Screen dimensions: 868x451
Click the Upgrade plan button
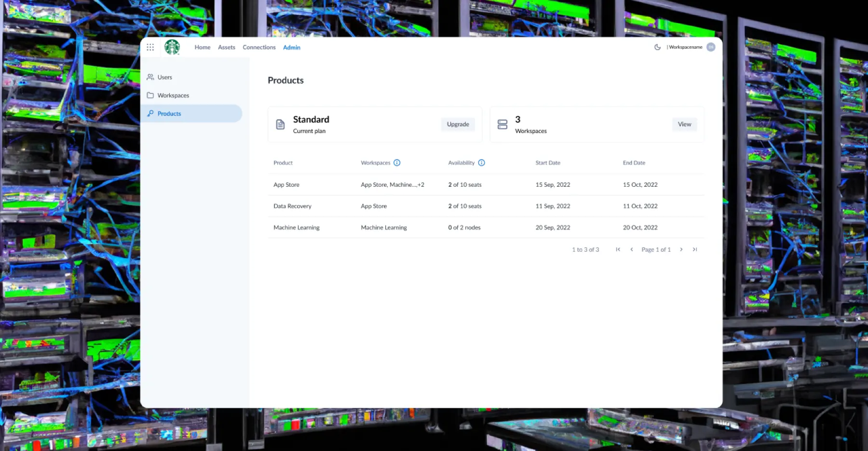point(458,124)
